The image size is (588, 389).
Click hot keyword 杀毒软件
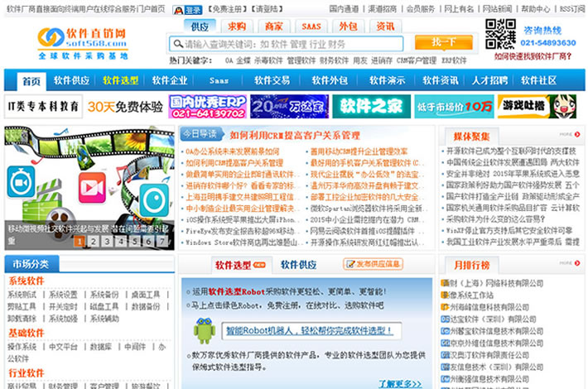click(268, 60)
